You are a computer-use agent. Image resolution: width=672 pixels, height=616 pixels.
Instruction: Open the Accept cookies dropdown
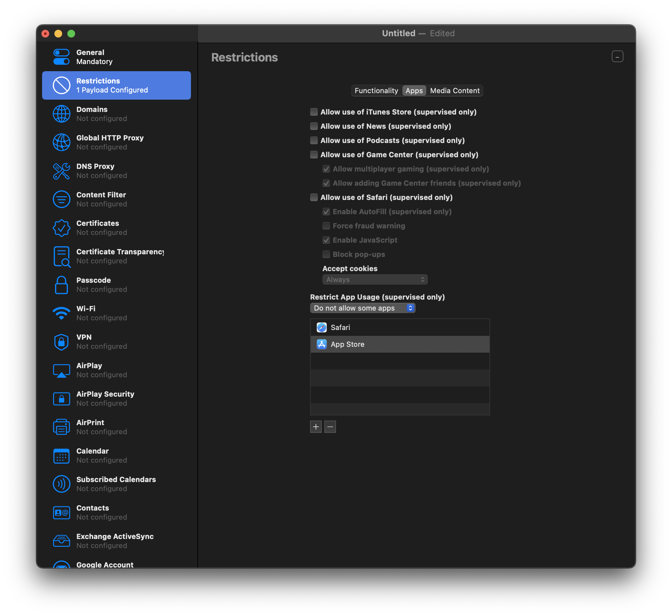pyautogui.click(x=375, y=279)
